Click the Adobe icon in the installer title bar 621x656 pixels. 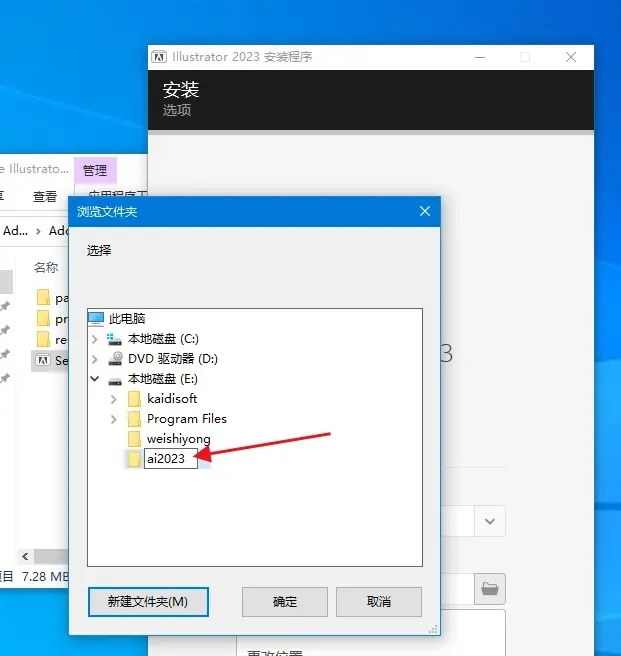(x=159, y=57)
